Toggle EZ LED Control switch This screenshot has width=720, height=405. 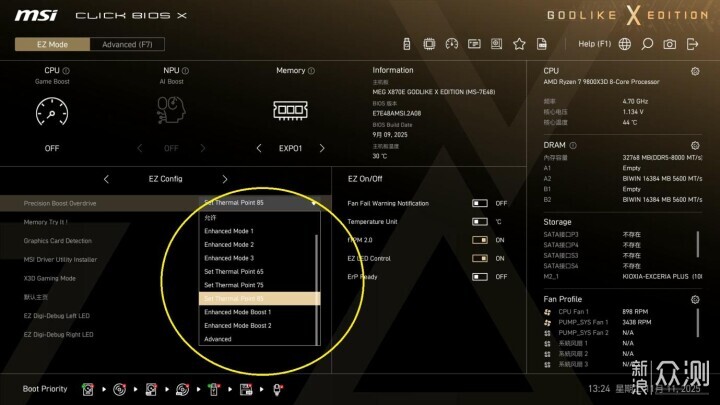tap(480, 258)
